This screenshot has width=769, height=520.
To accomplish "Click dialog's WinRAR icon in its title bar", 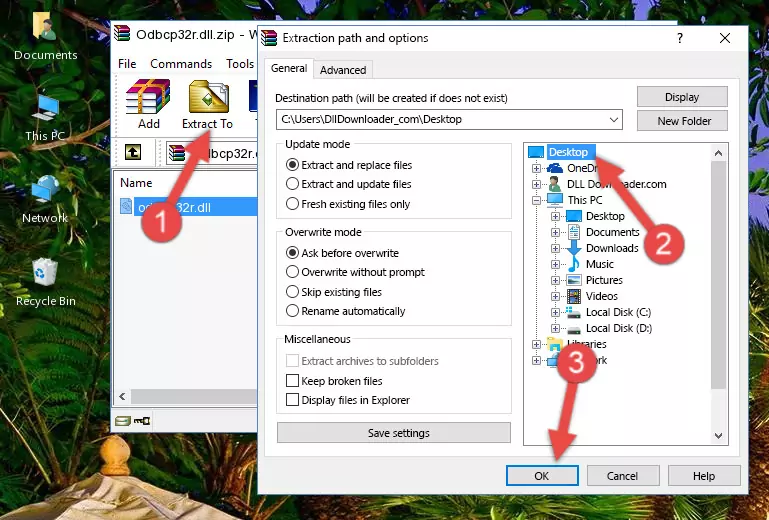I will (269, 38).
